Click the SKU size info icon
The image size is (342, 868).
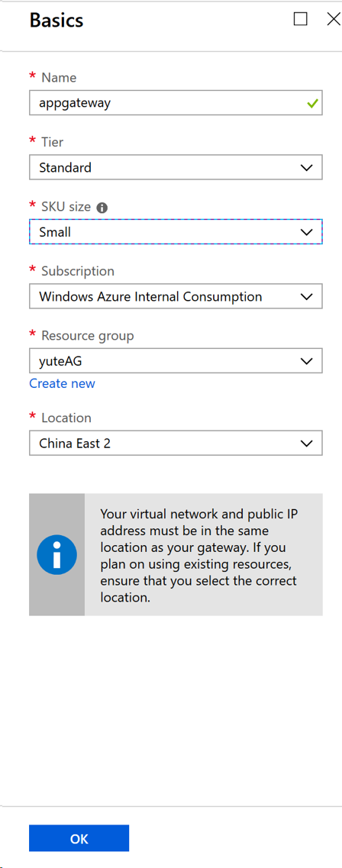tap(102, 208)
